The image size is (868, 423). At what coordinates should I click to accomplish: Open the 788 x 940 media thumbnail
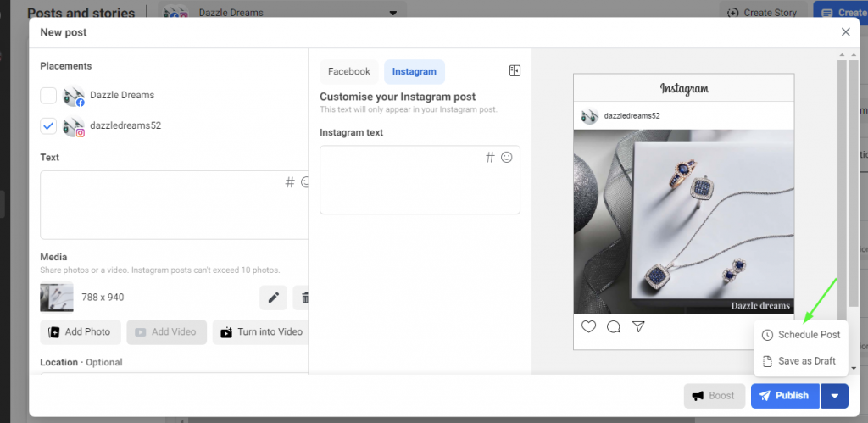[57, 298]
